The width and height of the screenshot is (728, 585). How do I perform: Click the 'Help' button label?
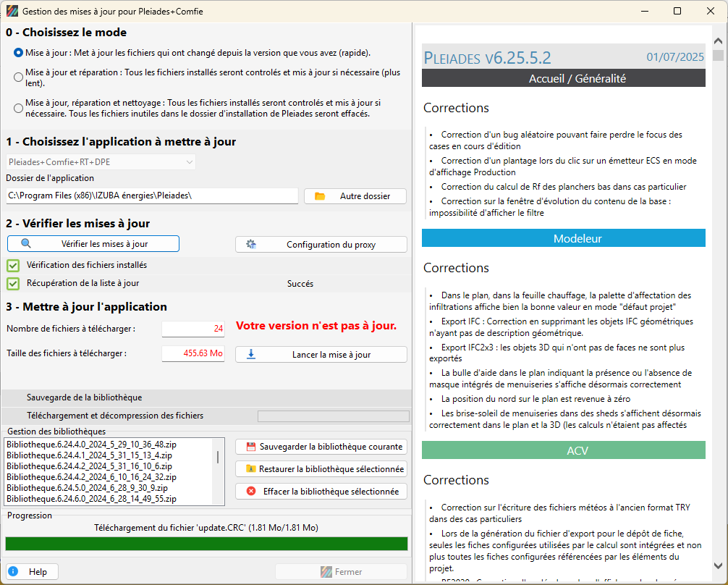[x=38, y=571]
